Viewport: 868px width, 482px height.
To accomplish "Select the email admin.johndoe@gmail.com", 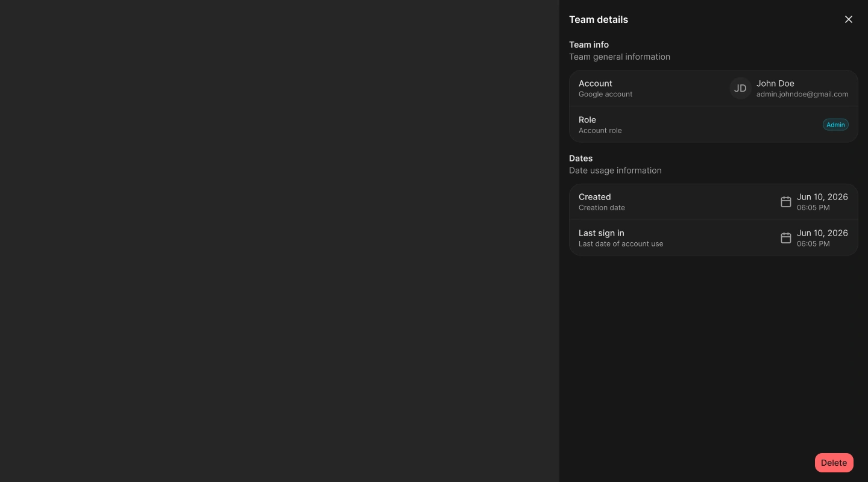I will click(x=802, y=94).
